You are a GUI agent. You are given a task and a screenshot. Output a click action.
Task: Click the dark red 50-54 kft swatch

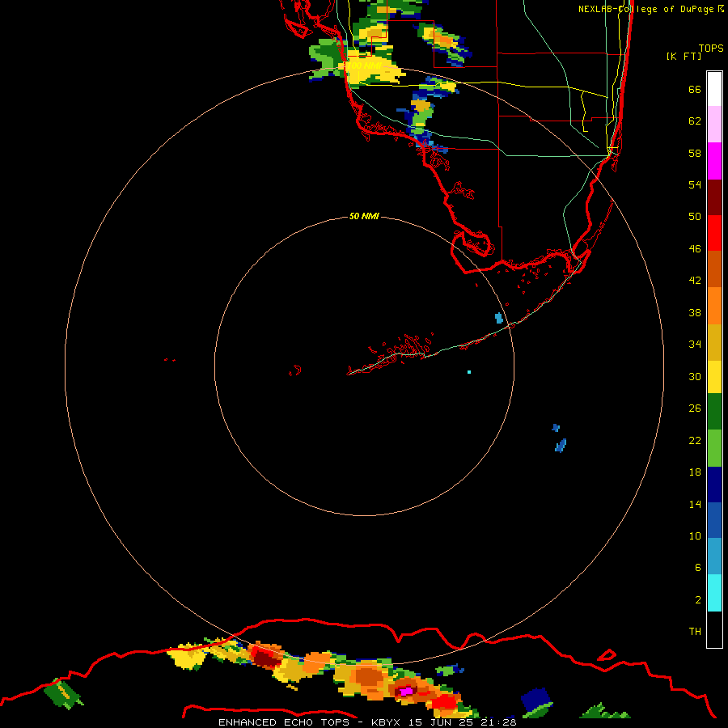(714, 197)
